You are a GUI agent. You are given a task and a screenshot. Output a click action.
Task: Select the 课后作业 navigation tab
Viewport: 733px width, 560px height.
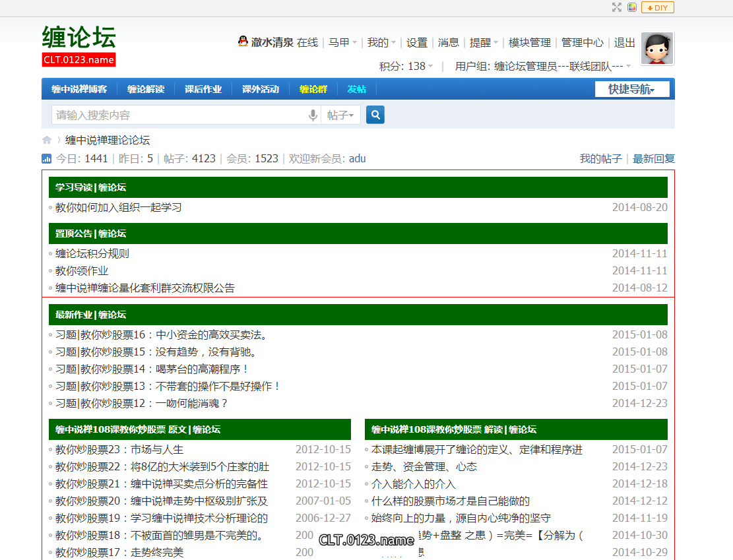point(203,89)
